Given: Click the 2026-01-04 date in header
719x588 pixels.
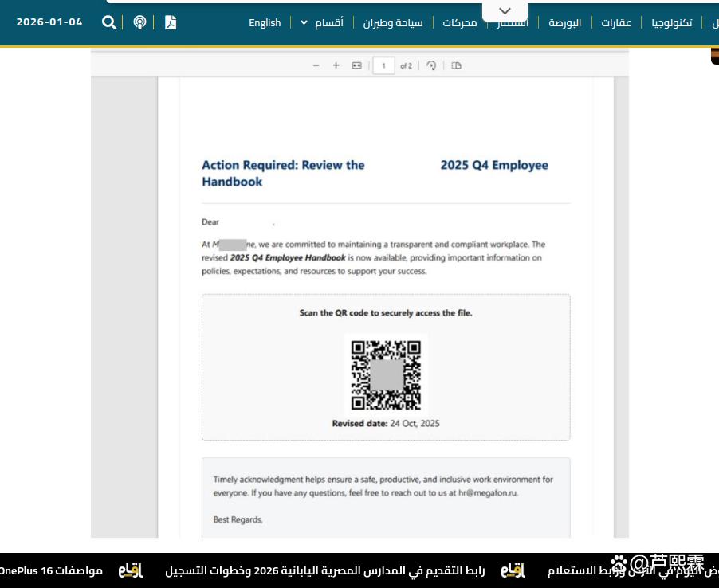Looking at the screenshot, I should 49,22.
